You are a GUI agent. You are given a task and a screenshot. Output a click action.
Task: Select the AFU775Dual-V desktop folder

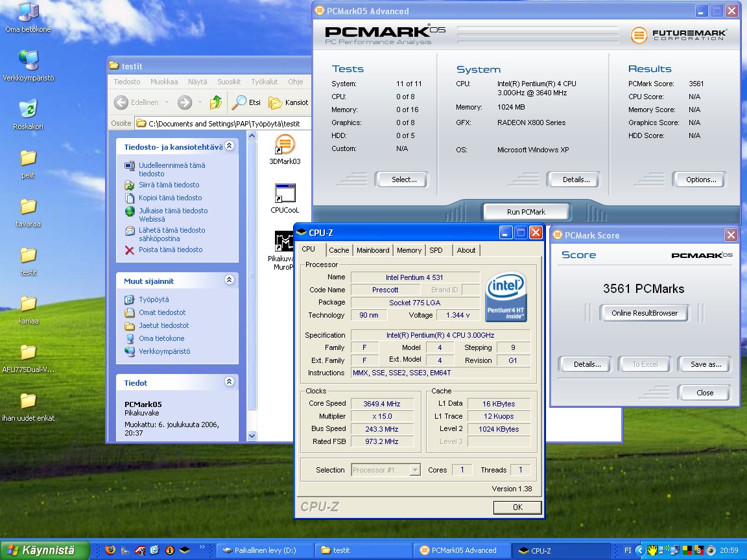[x=28, y=357]
